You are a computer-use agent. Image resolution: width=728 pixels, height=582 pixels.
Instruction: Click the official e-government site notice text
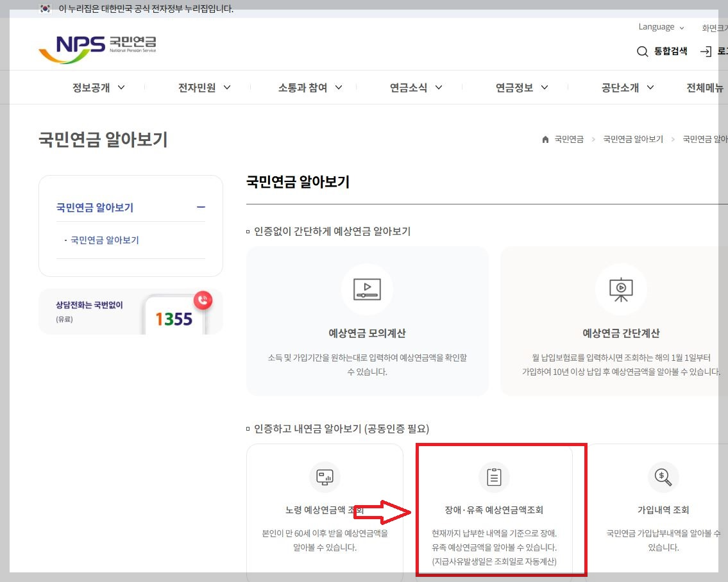146,8
